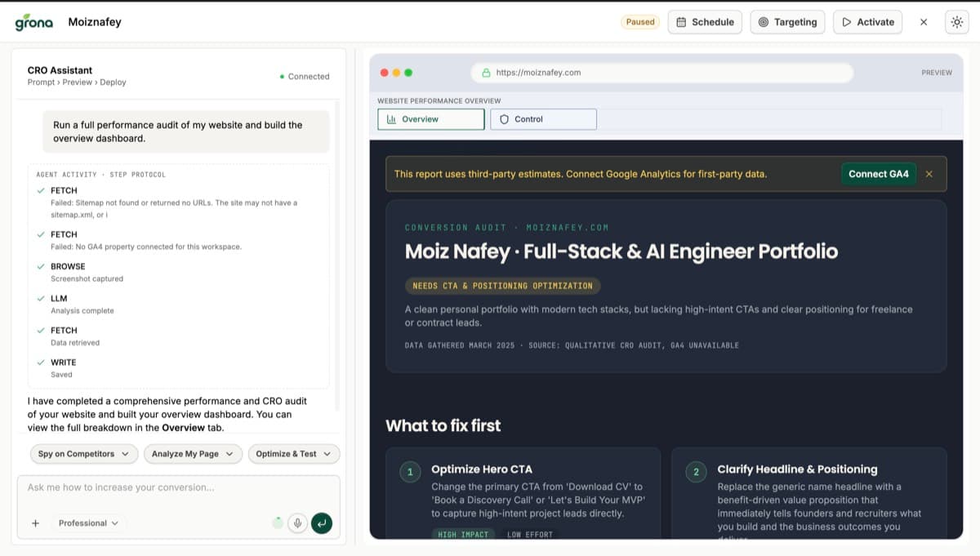The height and width of the screenshot is (556, 980).
Task: Click 'NEEDS CTA & POSITIONING OPTIMIZATION' badge
Action: tap(503, 286)
